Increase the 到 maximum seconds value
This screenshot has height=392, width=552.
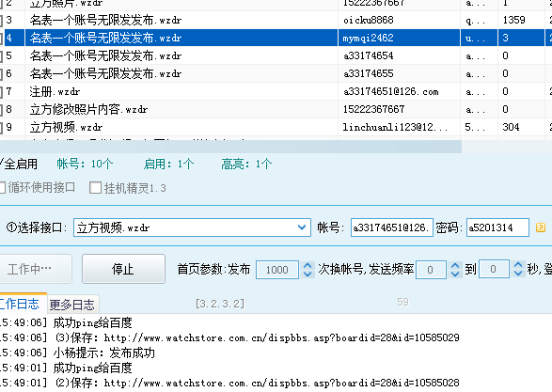click(x=518, y=265)
